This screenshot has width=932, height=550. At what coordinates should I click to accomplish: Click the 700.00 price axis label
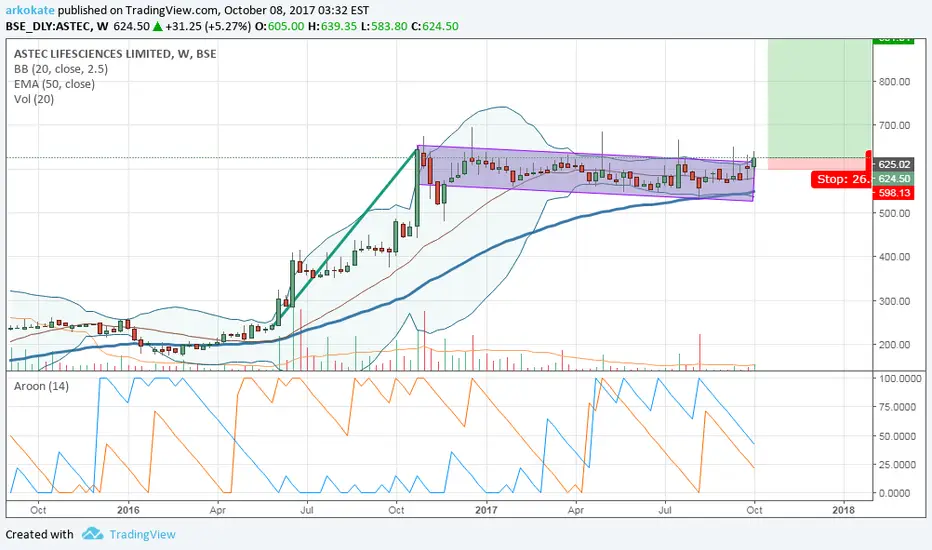[895, 125]
